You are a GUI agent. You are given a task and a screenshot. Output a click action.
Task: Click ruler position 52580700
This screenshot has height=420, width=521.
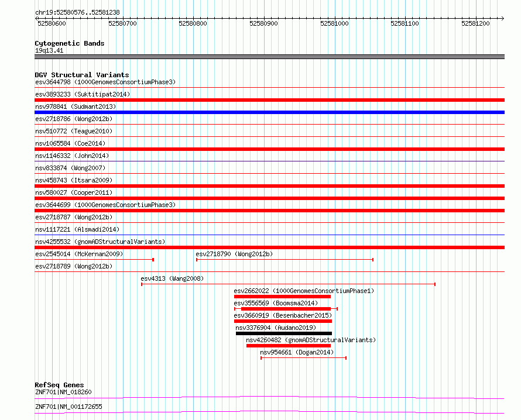pos(122,23)
